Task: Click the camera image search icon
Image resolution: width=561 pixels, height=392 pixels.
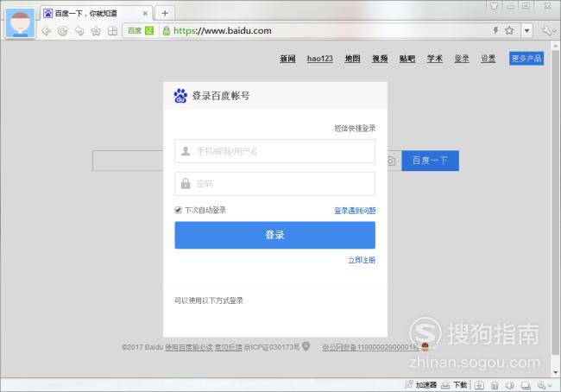Action: (x=391, y=161)
